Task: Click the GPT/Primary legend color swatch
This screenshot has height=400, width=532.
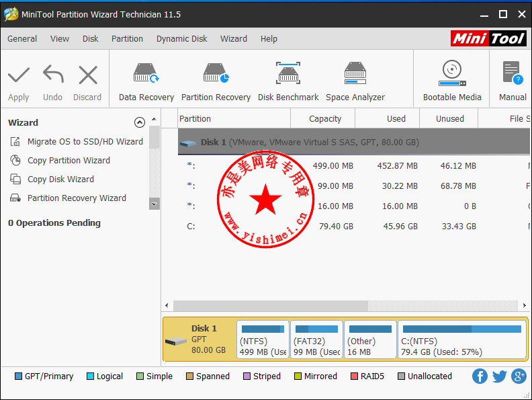Action: tap(18, 376)
